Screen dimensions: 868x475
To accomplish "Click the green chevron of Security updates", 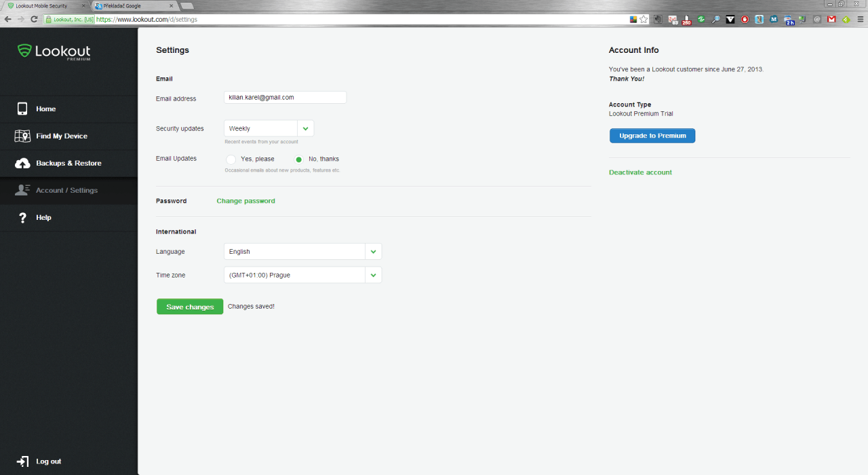I will click(x=306, y=128).
